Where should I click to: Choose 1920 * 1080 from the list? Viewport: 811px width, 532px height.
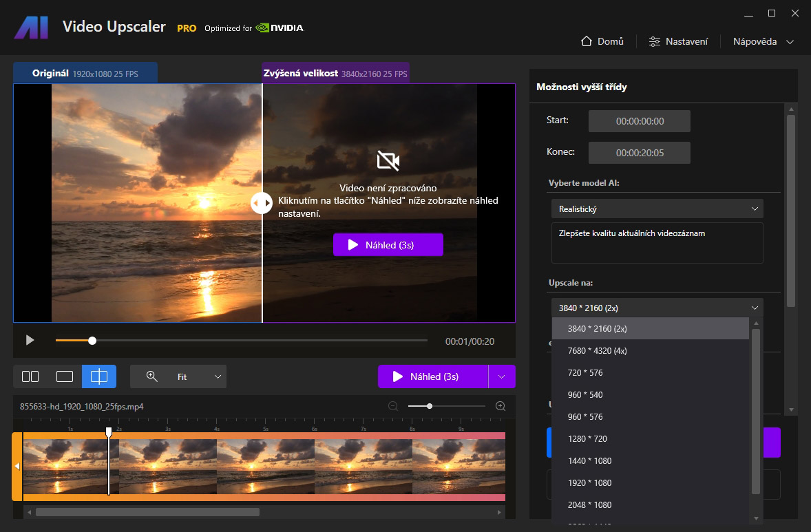(x=589, y=483)
